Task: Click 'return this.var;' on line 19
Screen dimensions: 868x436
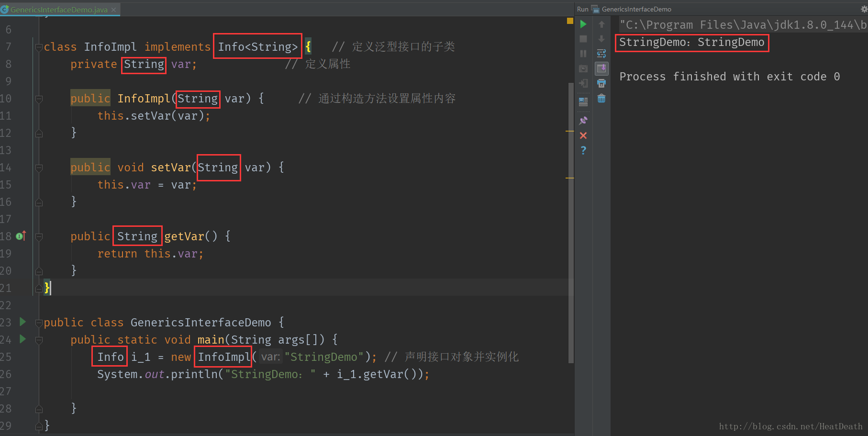Action: [150, 254]
